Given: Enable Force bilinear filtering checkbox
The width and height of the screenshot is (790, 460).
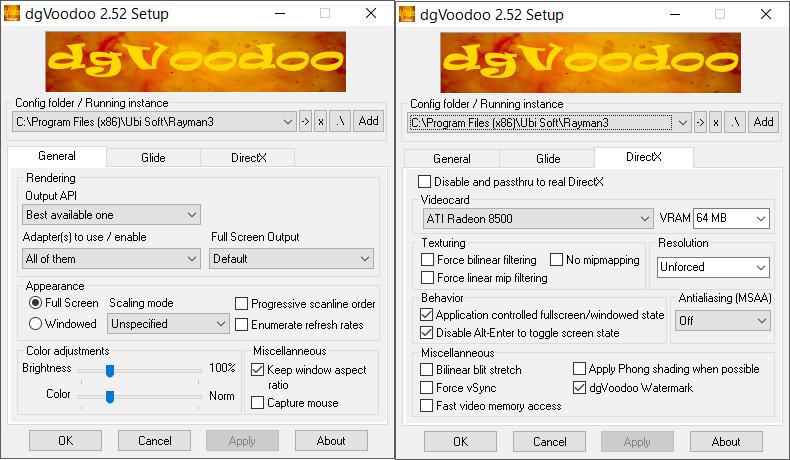Looking at the screenshot, I should pos(427,260).
